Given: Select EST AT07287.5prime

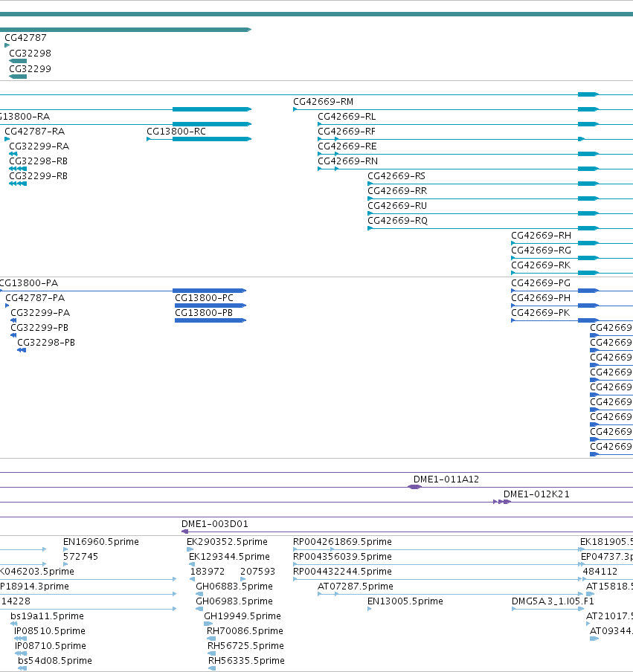Looking at the screenshot, I should (x=356, y=587).
